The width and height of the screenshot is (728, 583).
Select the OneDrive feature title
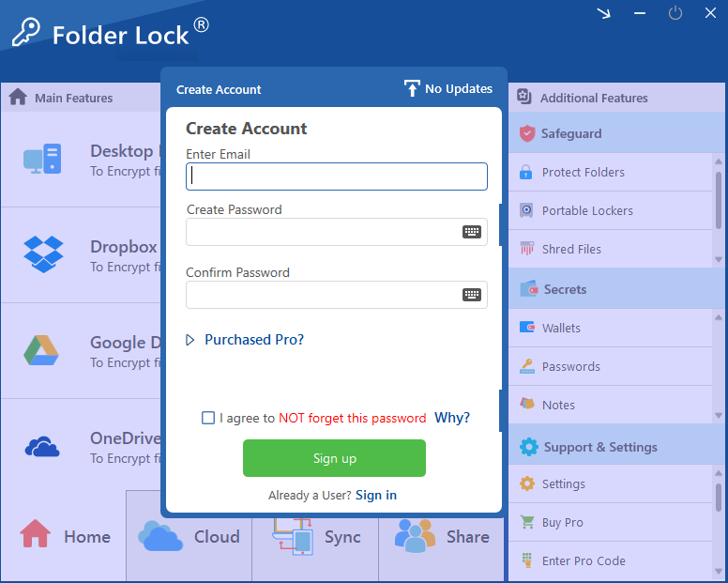126,438
